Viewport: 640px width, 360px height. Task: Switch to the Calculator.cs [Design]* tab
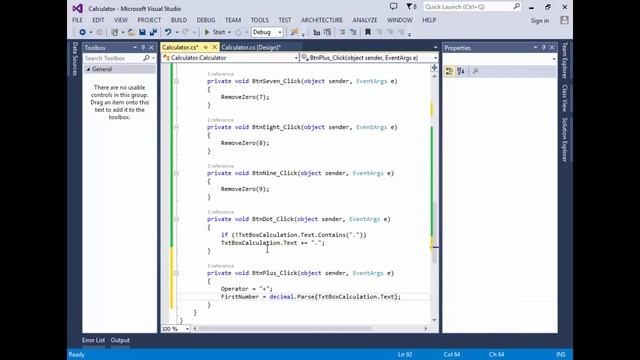pos(251,47)
